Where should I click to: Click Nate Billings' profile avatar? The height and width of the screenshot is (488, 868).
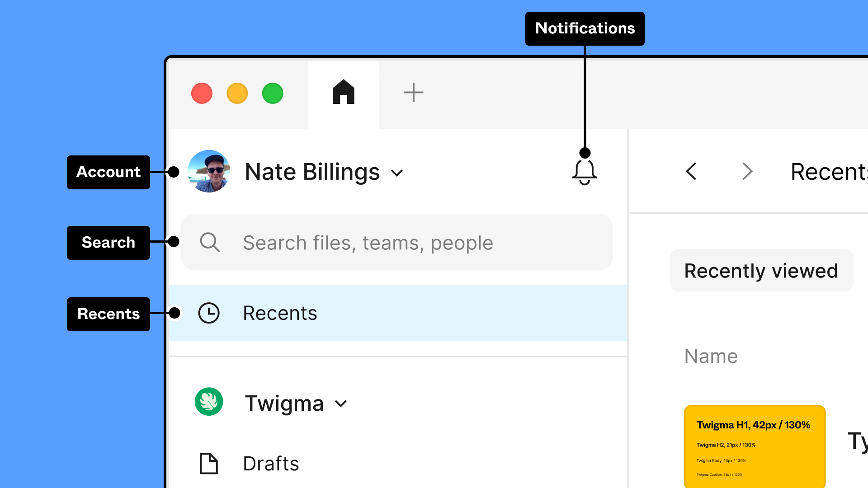(208, 172)
